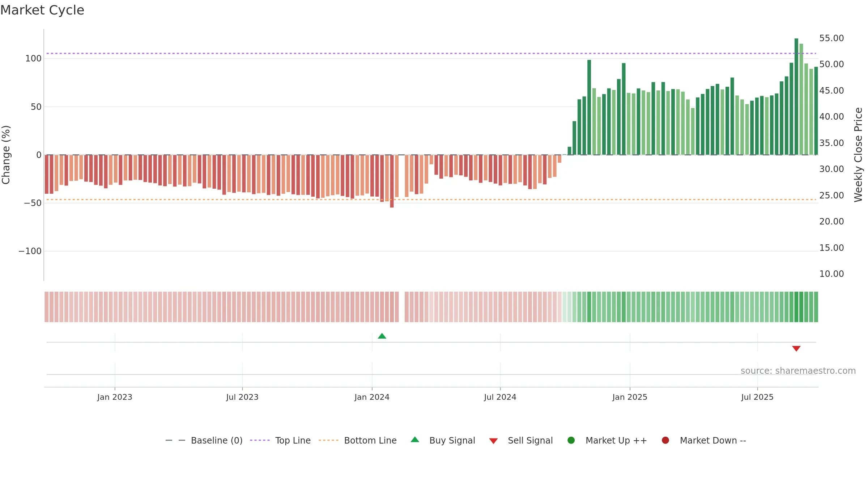The height and width of the screenshot is (488, 868).
Task: Toggle the Sell Signal legend entry
Action: pos(521,440)
